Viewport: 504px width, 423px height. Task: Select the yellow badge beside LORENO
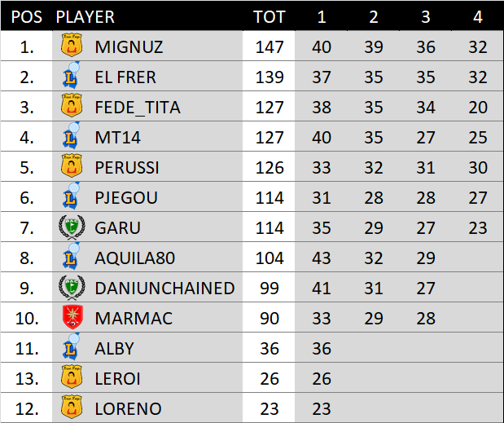pos(72,407)
